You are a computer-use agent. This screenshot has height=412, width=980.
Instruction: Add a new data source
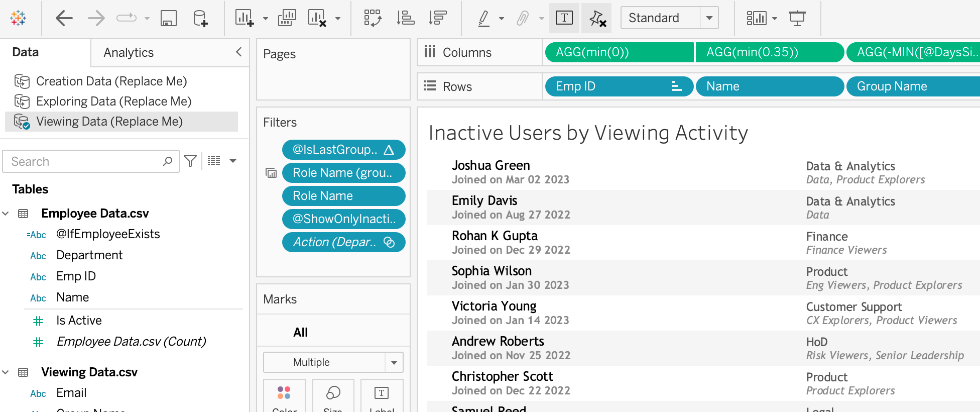(200, 19)
